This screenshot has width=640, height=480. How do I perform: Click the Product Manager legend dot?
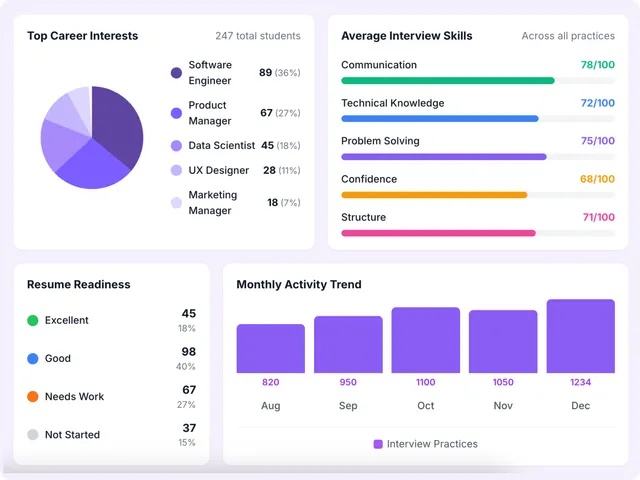[x=177, y=113]
